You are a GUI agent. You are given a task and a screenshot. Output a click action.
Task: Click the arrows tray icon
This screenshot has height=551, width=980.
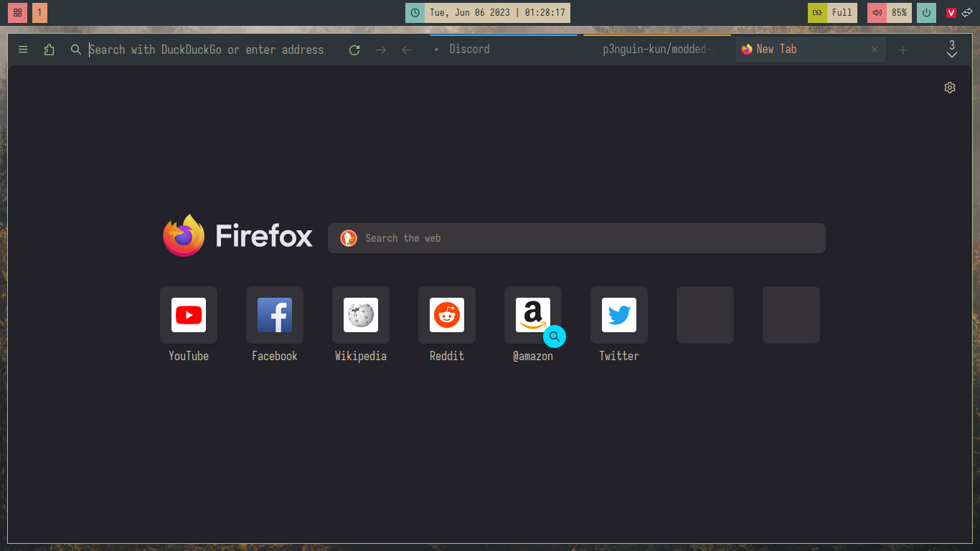coord(967,13)
